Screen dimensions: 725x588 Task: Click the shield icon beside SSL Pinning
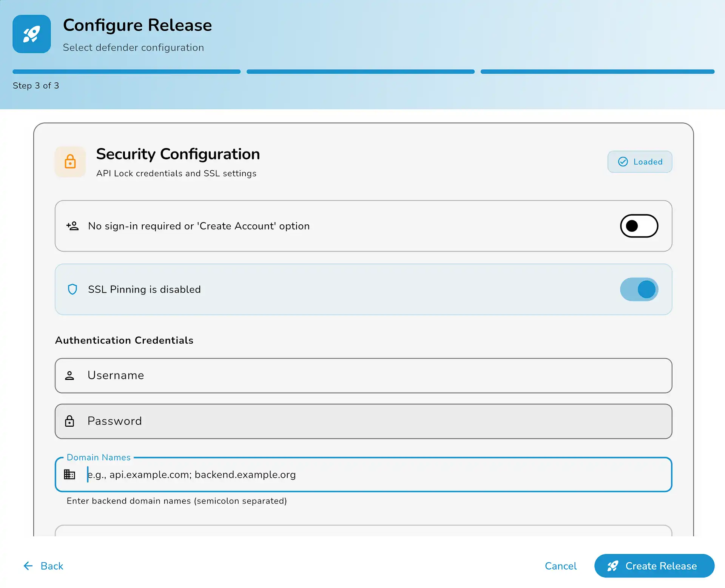click(72, 289)
